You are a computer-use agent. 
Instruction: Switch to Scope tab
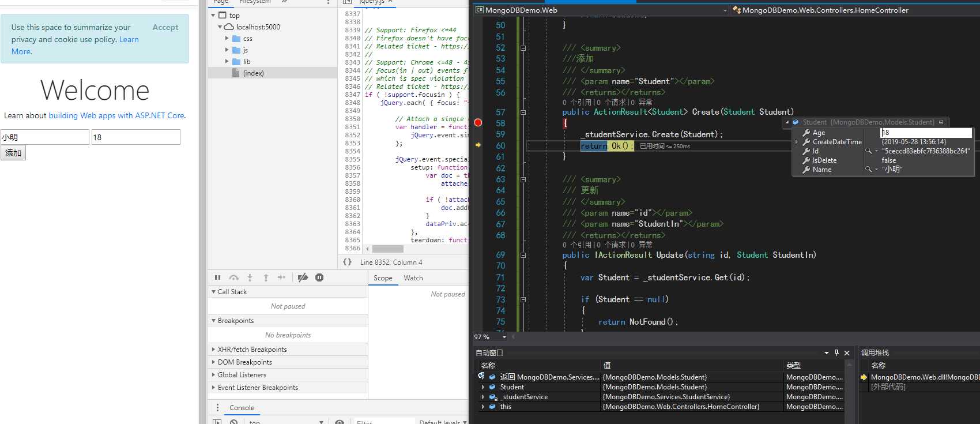click(x=383, y=278)
